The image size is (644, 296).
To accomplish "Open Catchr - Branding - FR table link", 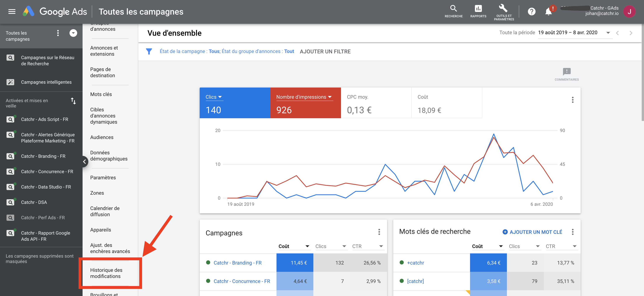I will click(238, 263).
